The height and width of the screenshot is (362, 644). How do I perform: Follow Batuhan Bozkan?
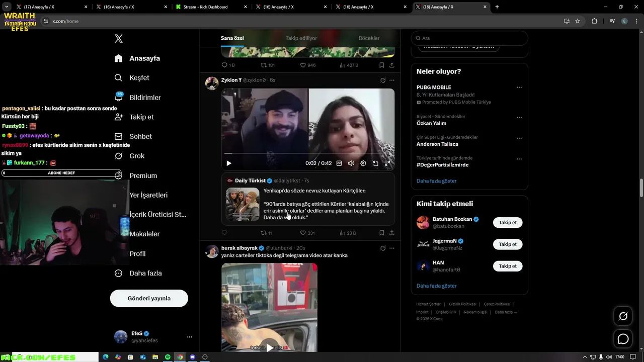508,223
